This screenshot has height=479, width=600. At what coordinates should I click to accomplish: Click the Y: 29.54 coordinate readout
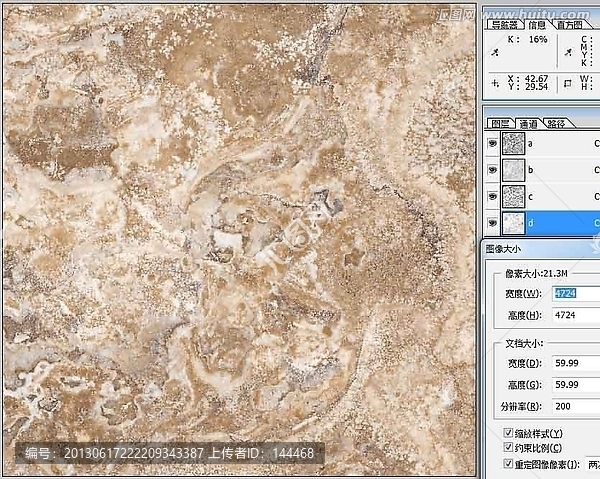click(528, 87)
